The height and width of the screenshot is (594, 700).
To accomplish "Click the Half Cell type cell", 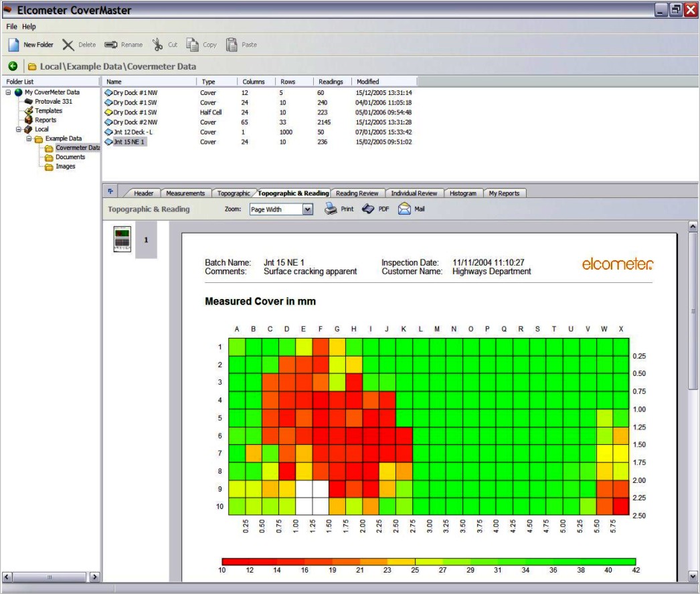I will pyautogui.click(x=211, y=112).
